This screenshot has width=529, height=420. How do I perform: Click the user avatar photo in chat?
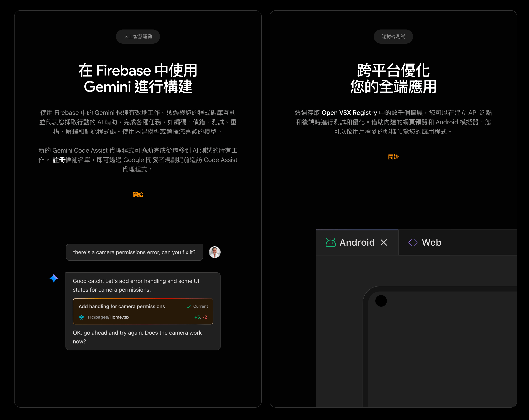(x=215, y=252)
